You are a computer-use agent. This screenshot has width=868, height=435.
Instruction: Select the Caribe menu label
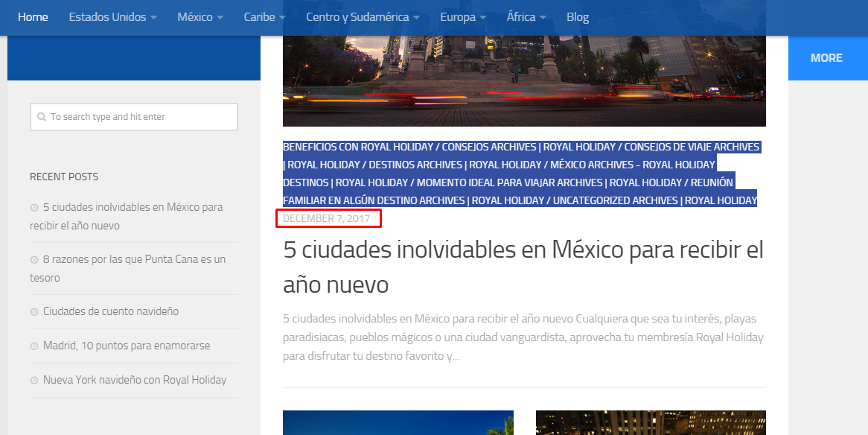point(259,17)
